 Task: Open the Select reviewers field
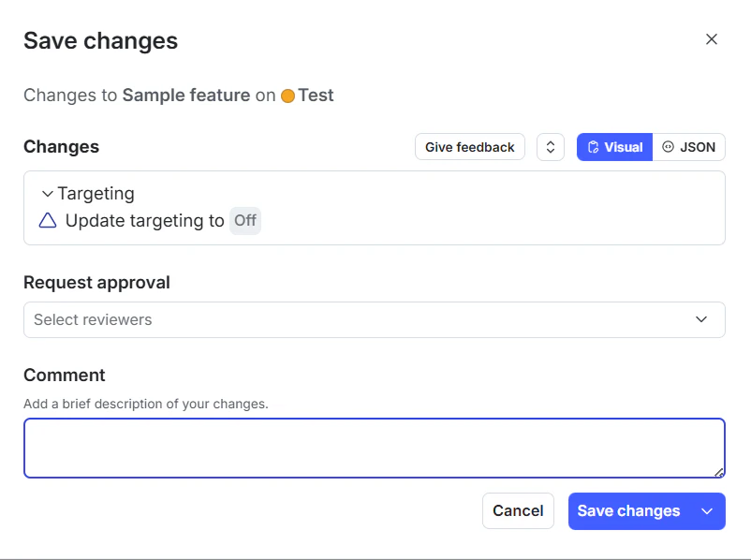(x=356, y=319)
